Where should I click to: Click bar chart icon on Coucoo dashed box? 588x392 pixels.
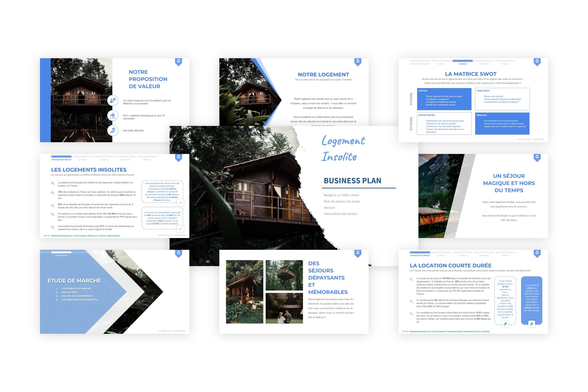coord(180,203)
